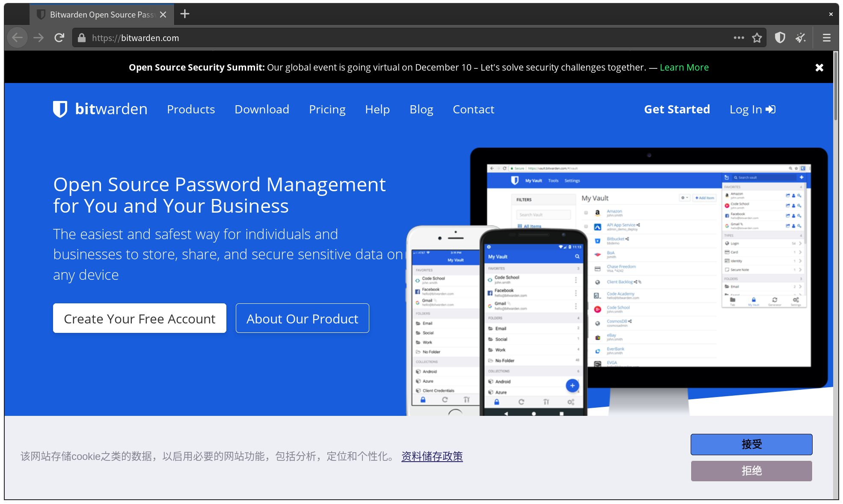Close the Bitwarden browser tab
Viewport: 843px width, 504px height.
(x=163, y=15)
